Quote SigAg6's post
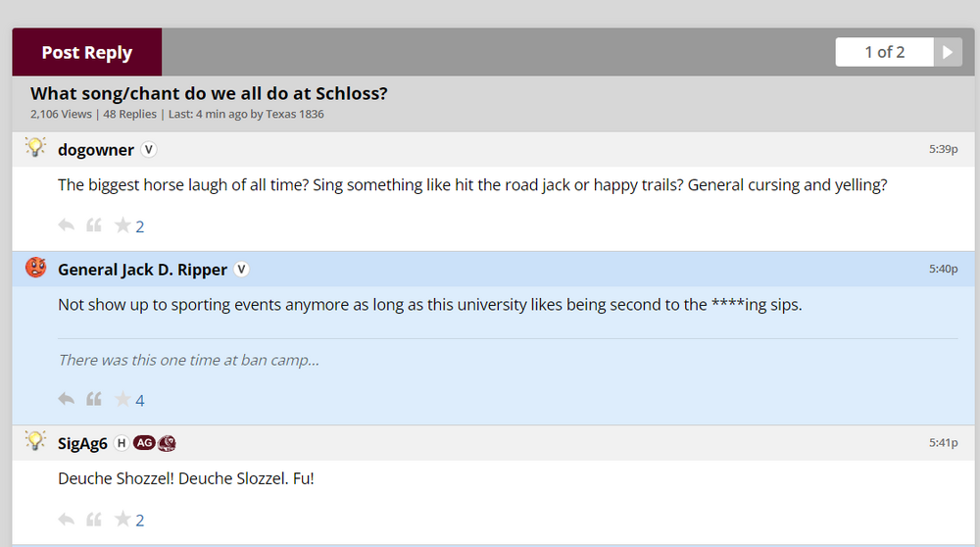980x547 pixels. [94, 519]
